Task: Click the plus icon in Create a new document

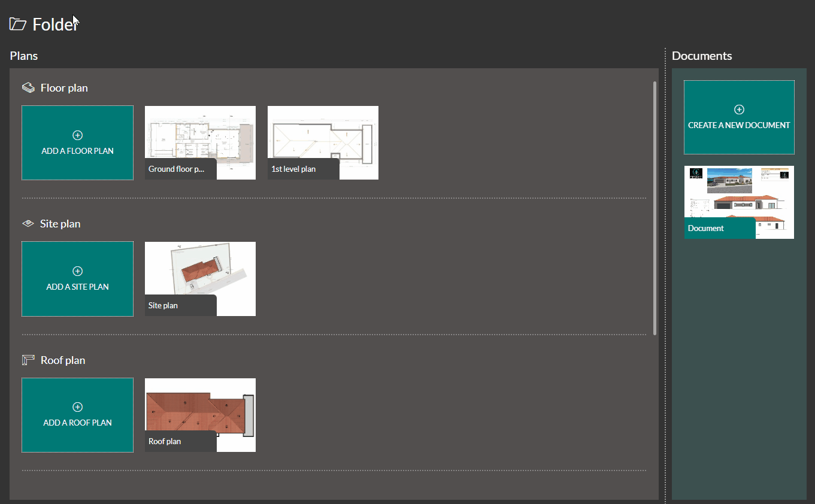Action: coord(739,110)
